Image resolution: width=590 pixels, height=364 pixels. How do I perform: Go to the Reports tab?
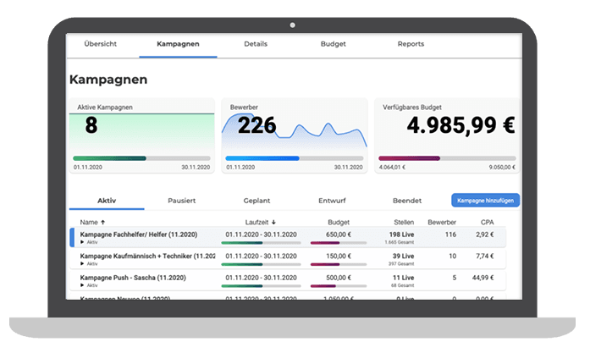(411, 44)
